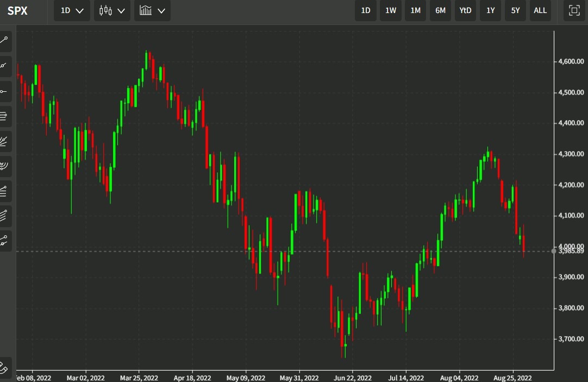Viewport: 588px width, 382px height.
Task: Open the 1D interval dropdown
Action: pyautogui.click(x=72, y=10)
